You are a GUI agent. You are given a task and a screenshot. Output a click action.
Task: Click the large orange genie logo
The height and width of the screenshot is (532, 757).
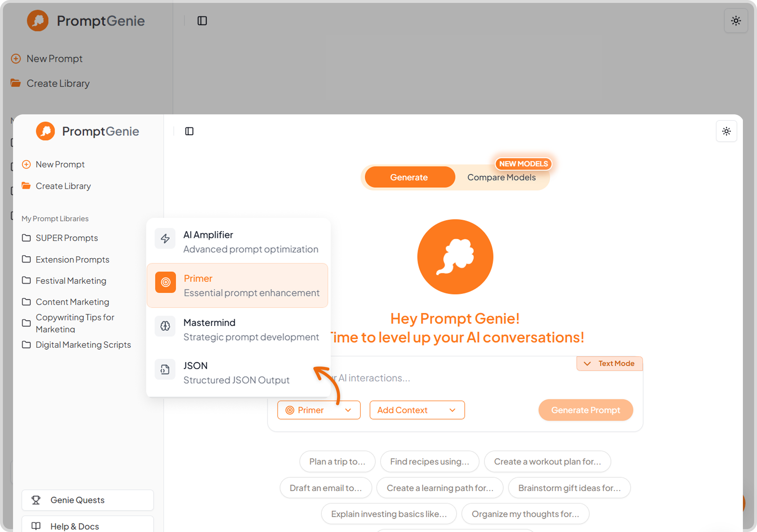click(455, 257)
